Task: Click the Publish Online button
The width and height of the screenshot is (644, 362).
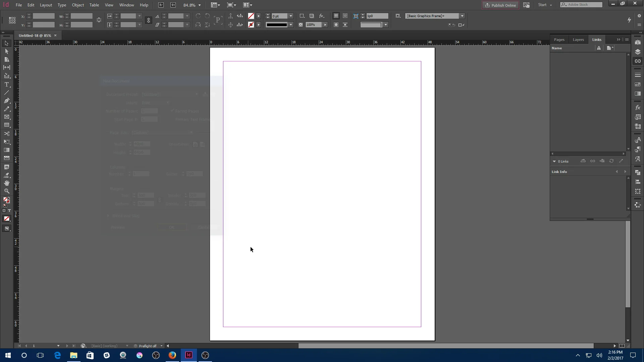Action: [500, 5]
